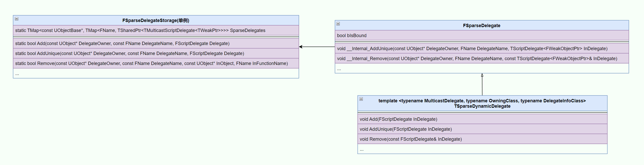Select the __Internal_AddUnique method row
The image size is (644, 165).
tap(472, 49)
